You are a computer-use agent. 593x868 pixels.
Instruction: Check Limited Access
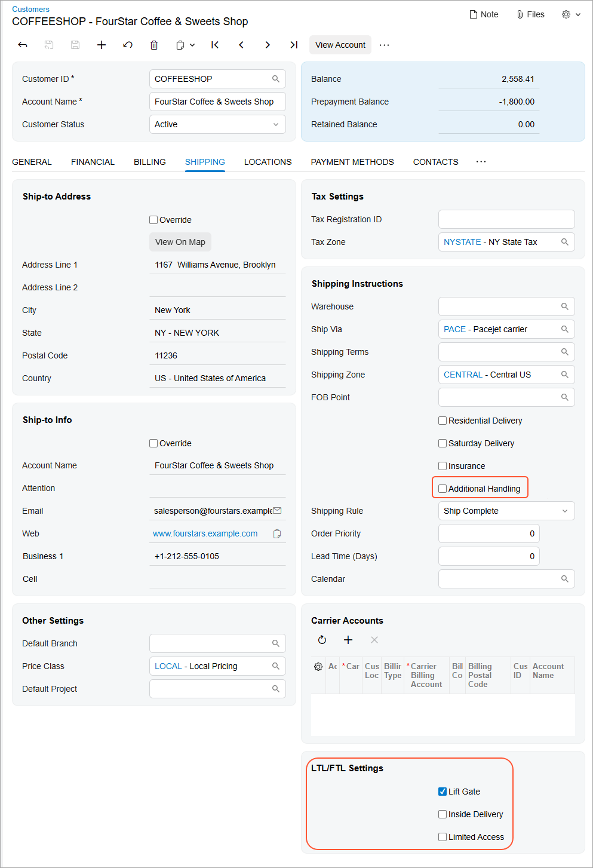(x=443, y=837)
